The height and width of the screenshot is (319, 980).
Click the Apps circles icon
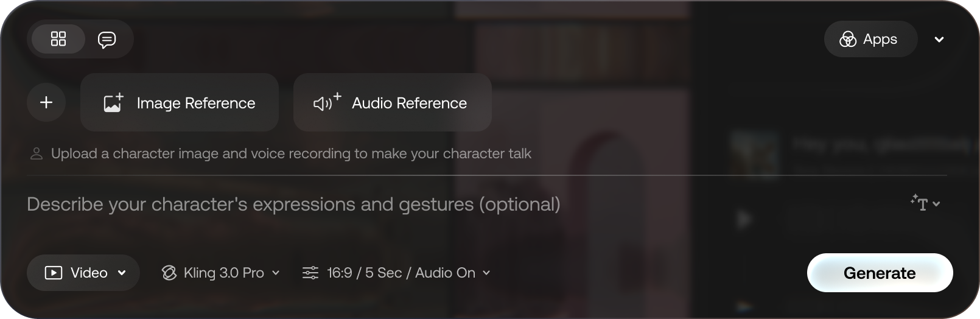(847, 40)
